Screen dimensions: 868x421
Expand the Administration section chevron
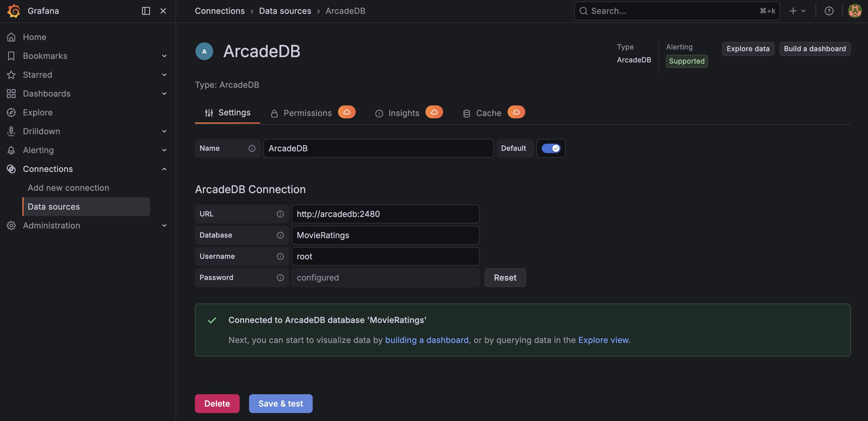[164, 226]
